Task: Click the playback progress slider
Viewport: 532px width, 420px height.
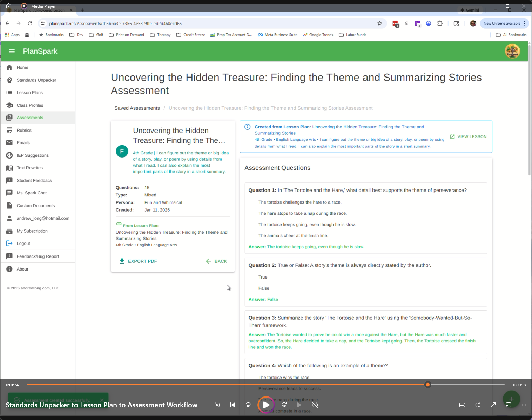Action: coord(427,385)
